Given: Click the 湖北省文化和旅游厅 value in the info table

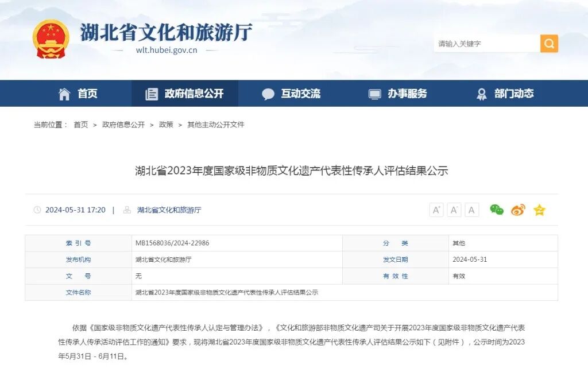Looking at the screenshot, I should (164, 259).
